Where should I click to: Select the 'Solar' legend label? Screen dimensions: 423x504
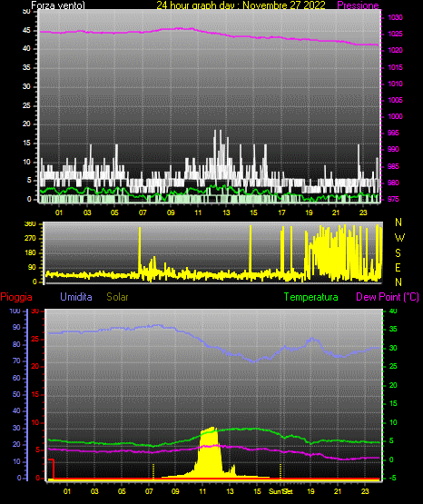[118, 297]
